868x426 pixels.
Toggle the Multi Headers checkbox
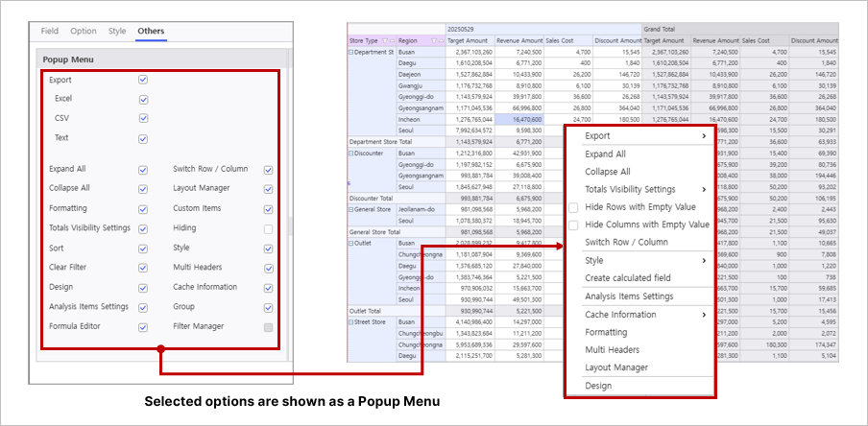269,269
